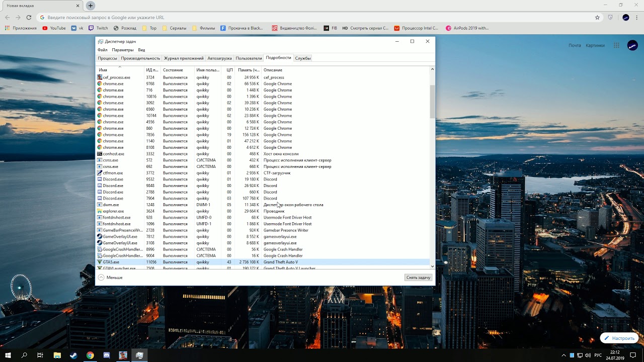Switch to Discord on the taskbar
Image resolution: width=644 pixels, height=362 pixels.
point(107,355)
